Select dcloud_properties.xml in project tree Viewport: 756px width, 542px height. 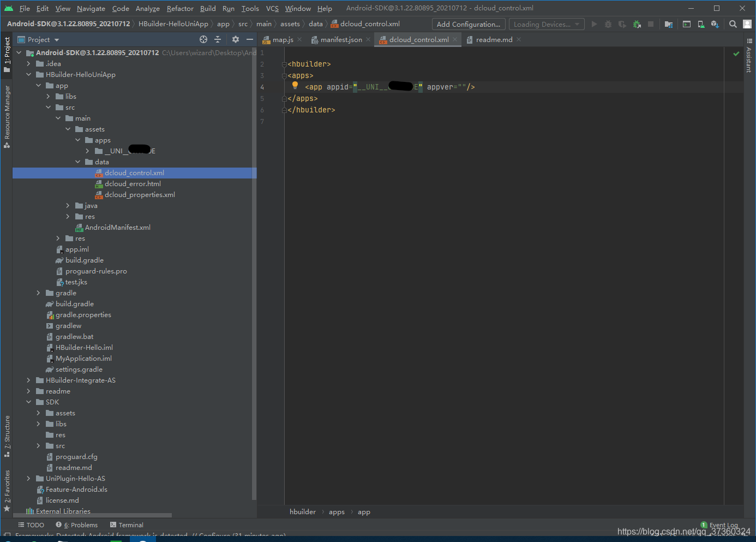pyautogui.click(x=140, y=195)
